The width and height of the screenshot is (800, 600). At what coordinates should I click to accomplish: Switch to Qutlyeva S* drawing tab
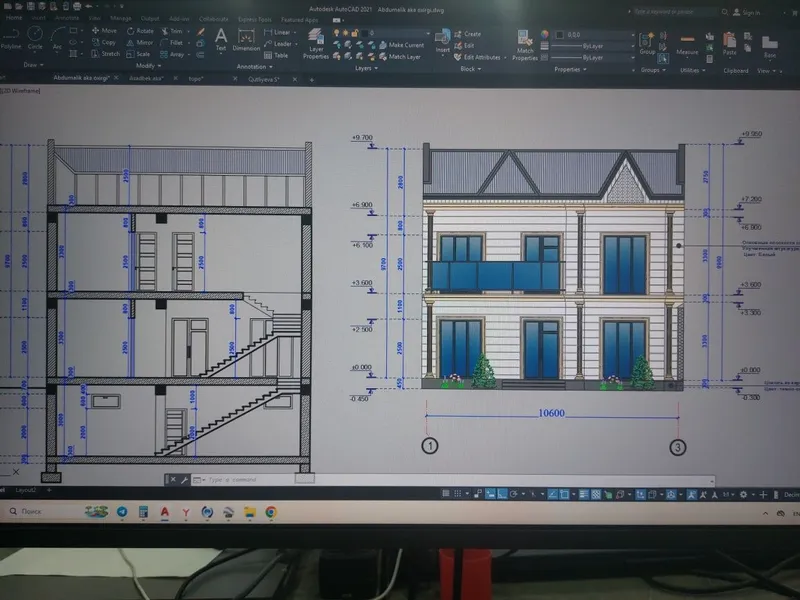264,79
